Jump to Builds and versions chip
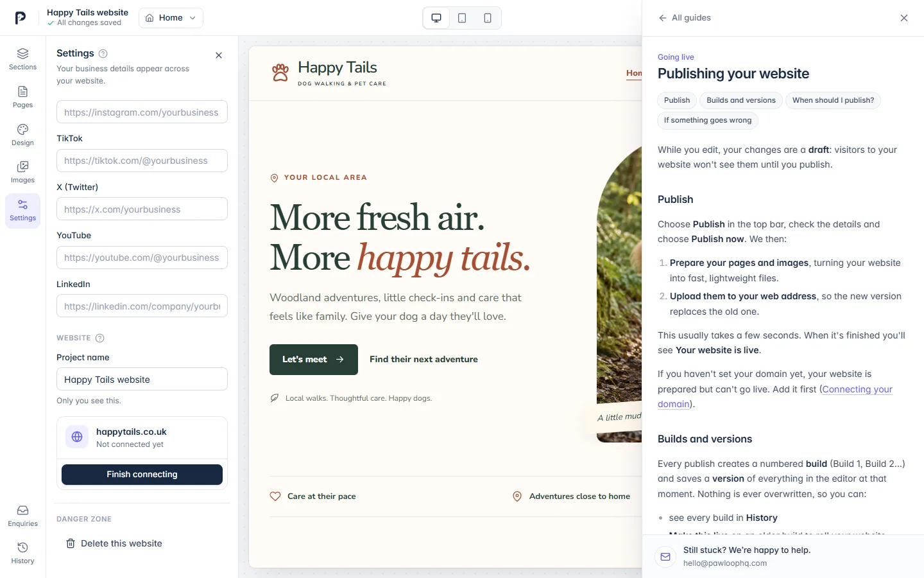Screen dimensions: 924x578 (741, 100)
